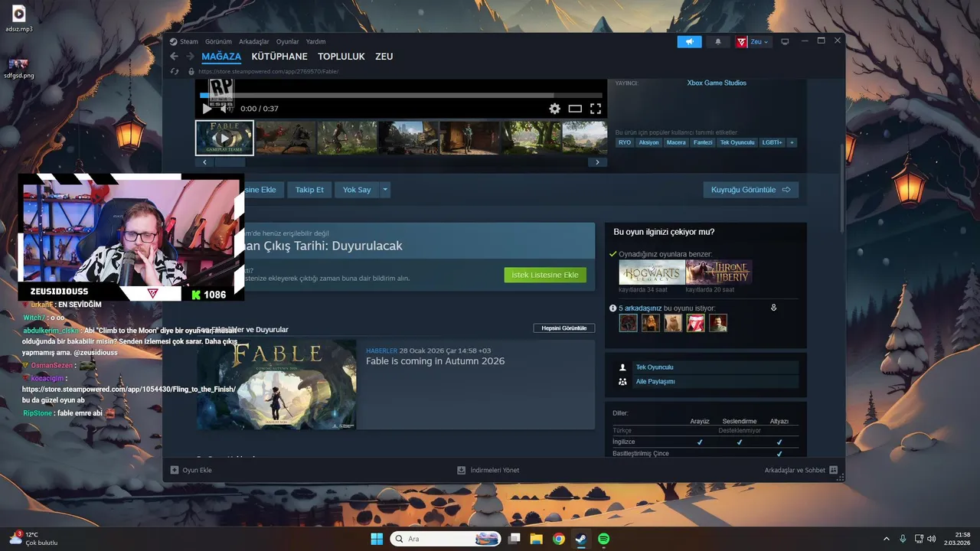
Task: Open the MAĞAZA tab
Action: [221, 57]
